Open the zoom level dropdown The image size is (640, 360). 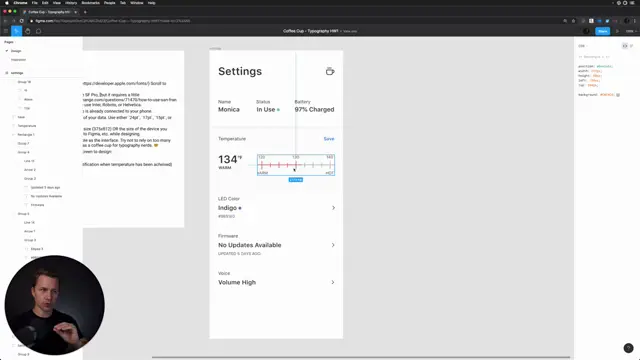pyautogui.click(x=631, y=31)
